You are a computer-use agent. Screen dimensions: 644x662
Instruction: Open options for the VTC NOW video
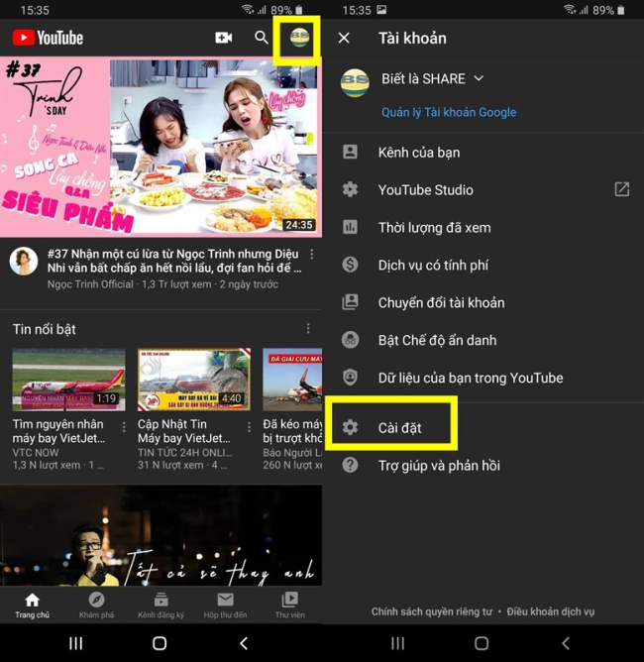point(124,427)
